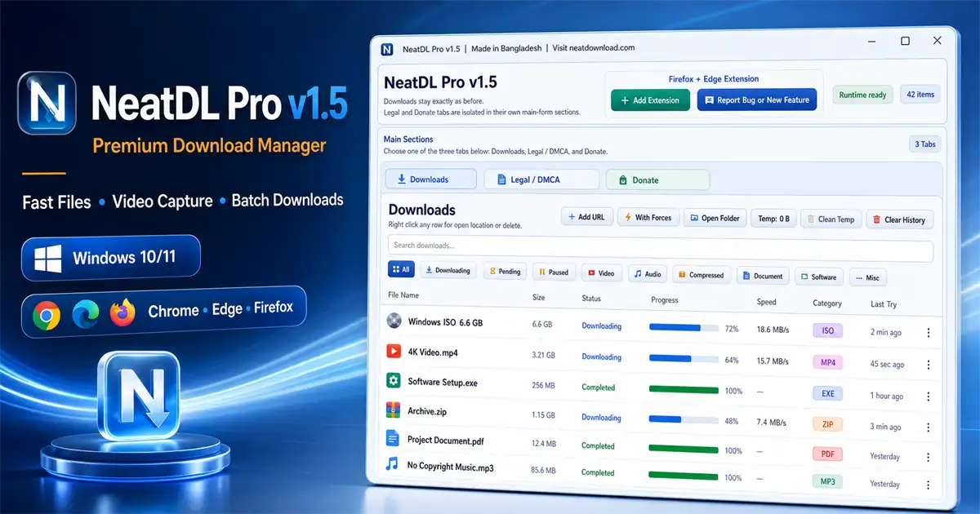The width and height of the screenshot is (980, 514).
Task: Click the Add URL button
Action: pos(587,217)
